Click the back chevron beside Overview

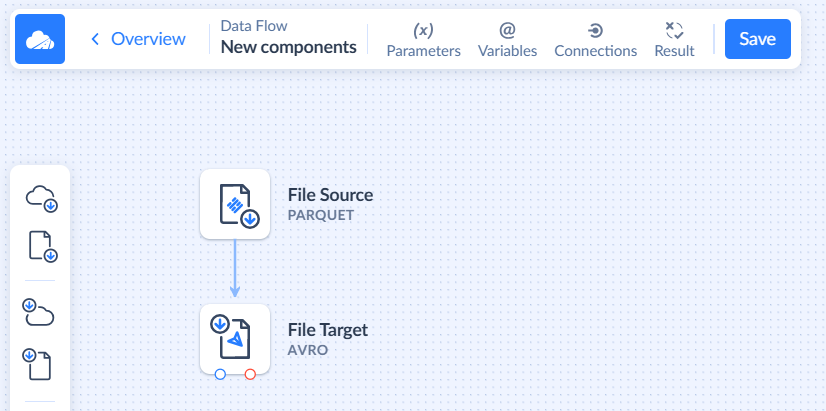click(x=95, y=39)
